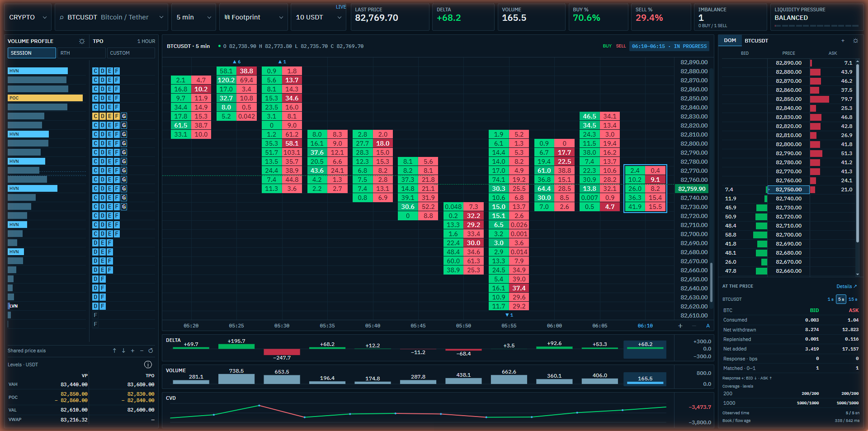Screen dimensions: 868x431
Task: Click the yellow POC volume profile bar
Action: pos(45,98)
